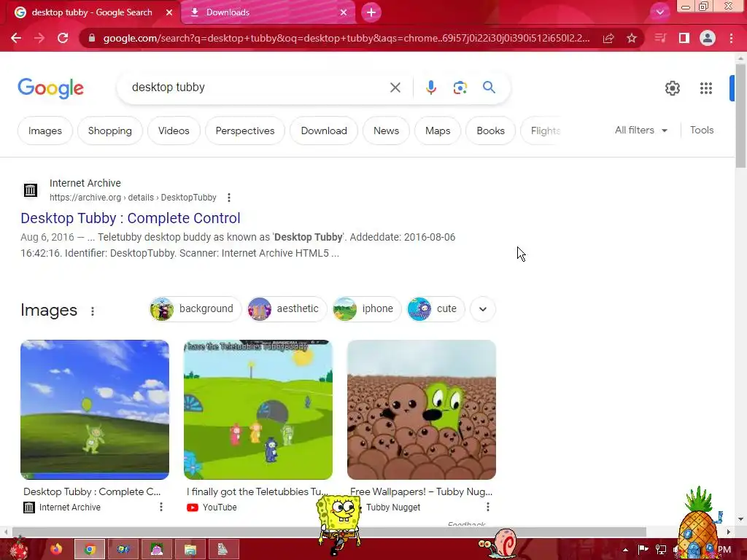
Task: Bookmark this page with the star icon
Action: pyautogui.click(x=632, y=38)
